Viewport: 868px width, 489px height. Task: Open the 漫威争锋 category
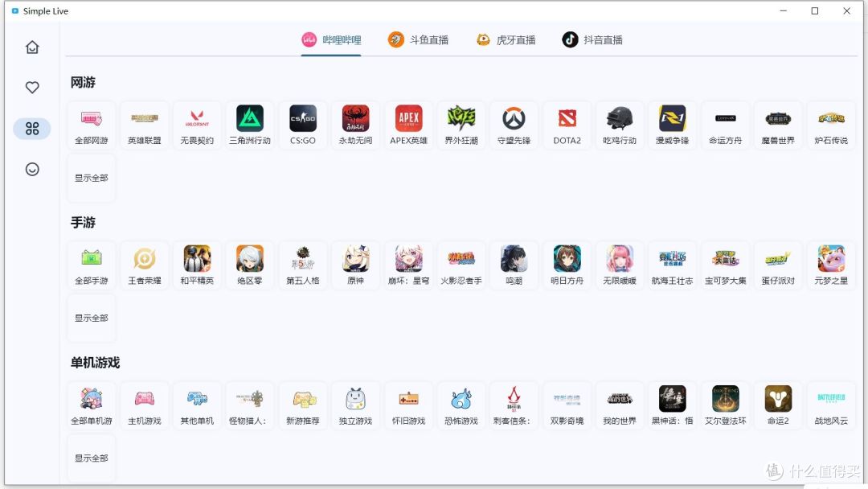tap(672, 125)
